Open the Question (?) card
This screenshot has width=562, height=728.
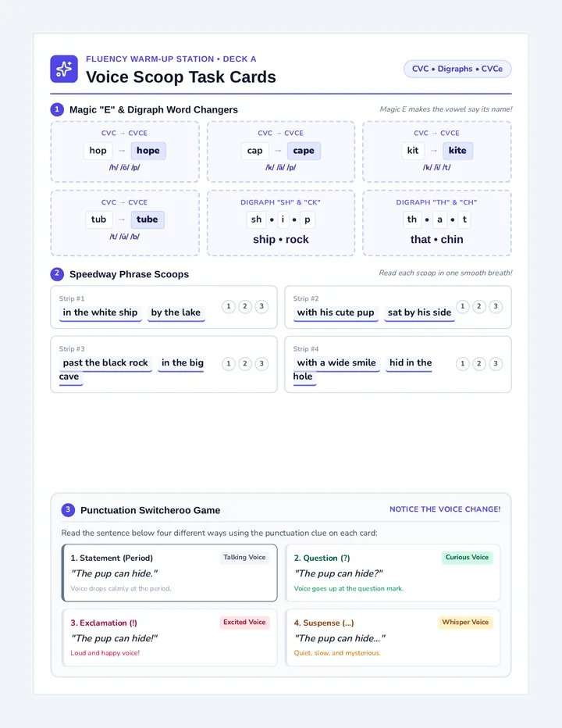point(393,573)
